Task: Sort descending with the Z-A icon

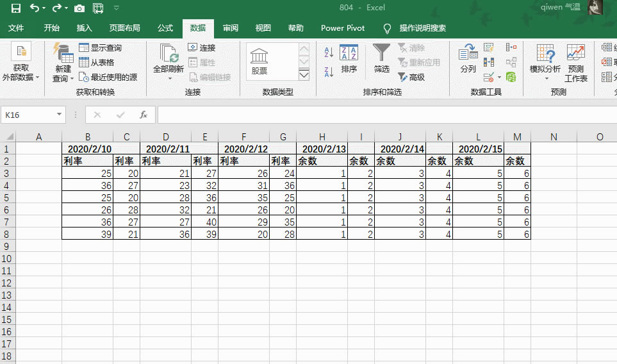Action: click(329, 72)
